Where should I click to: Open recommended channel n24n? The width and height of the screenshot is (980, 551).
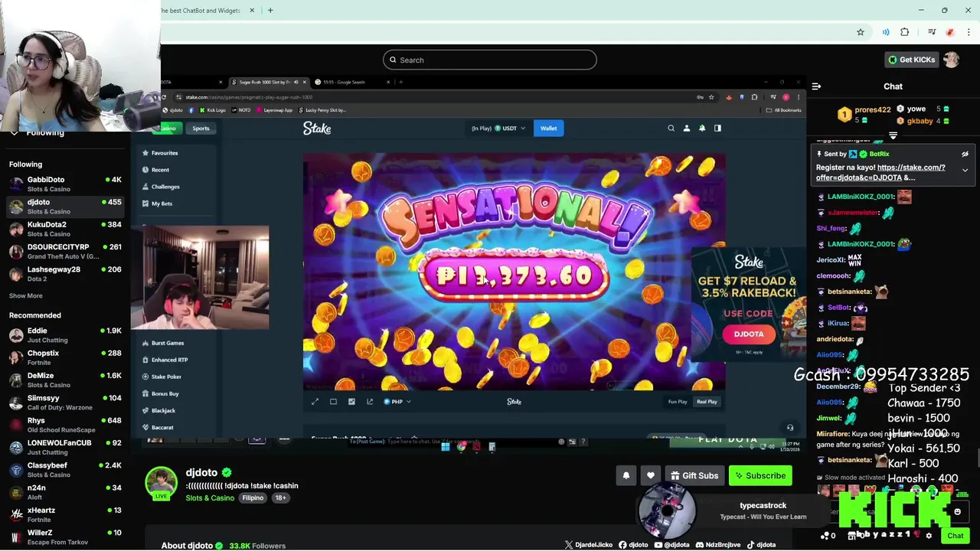point(65,492)
